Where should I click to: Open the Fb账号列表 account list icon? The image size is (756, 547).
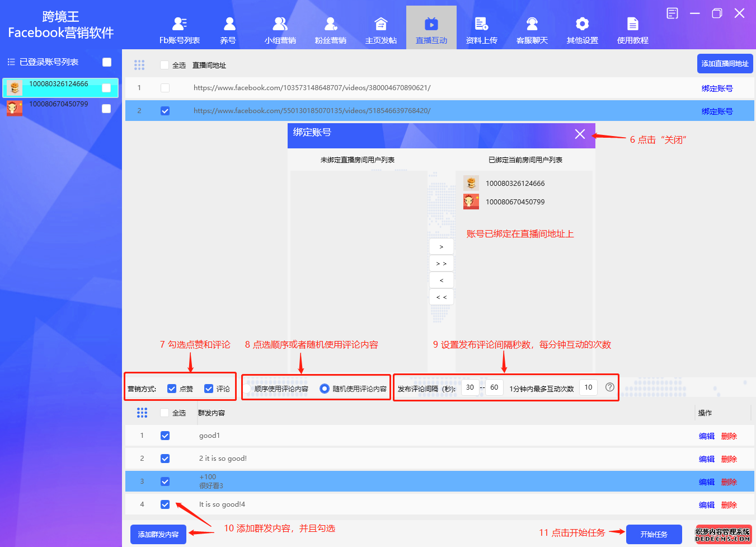180,24
